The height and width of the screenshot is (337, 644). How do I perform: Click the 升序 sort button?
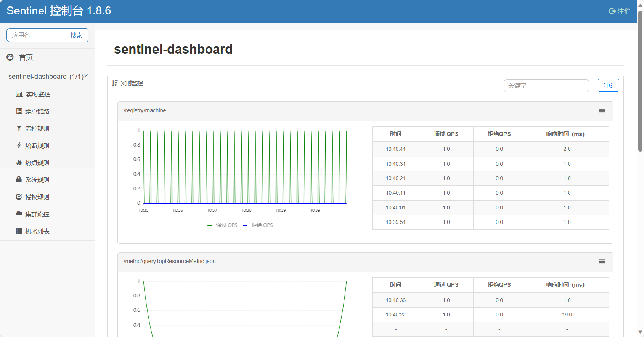pos(609,85)
